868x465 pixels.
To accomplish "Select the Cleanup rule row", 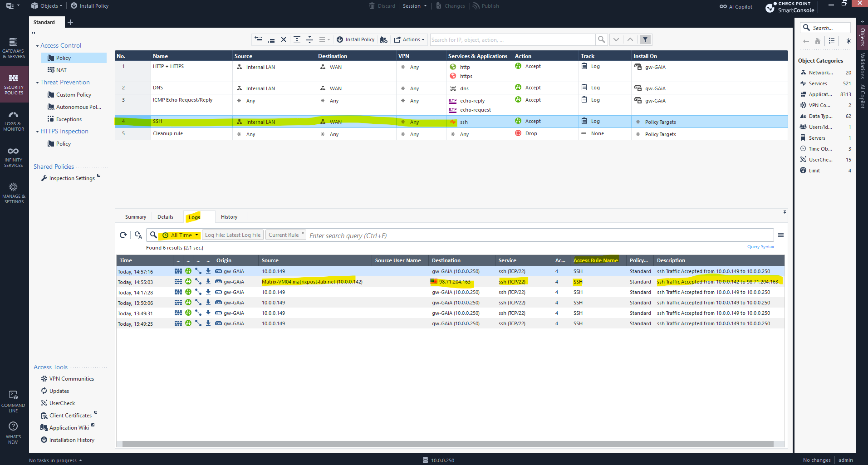I will [x=451, y=134].
